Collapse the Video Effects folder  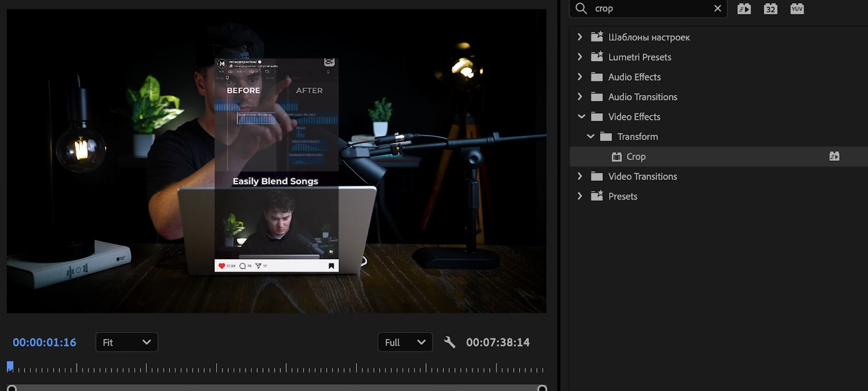click(581, 116)
